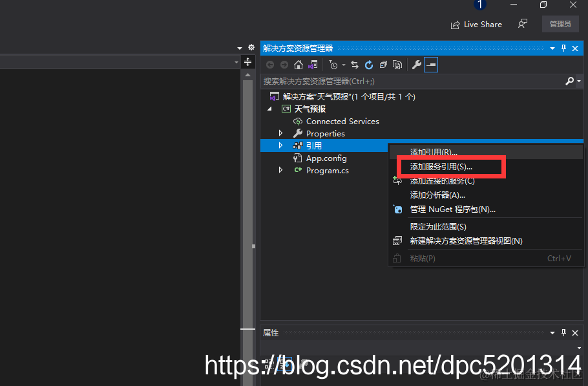The height and width of the screenshot is (386, 588).
Task: Toggle the Preview Selected Items button
Action: coord(431,65)
